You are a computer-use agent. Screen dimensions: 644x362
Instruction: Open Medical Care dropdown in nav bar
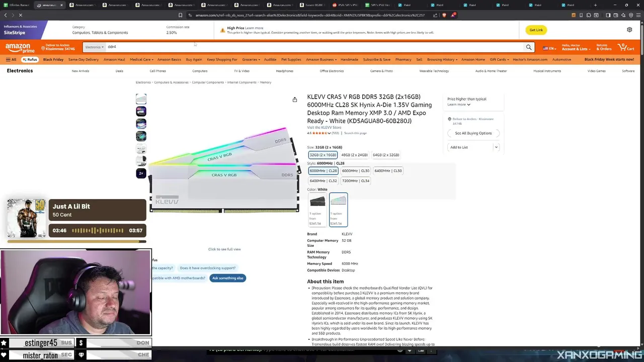141,59
